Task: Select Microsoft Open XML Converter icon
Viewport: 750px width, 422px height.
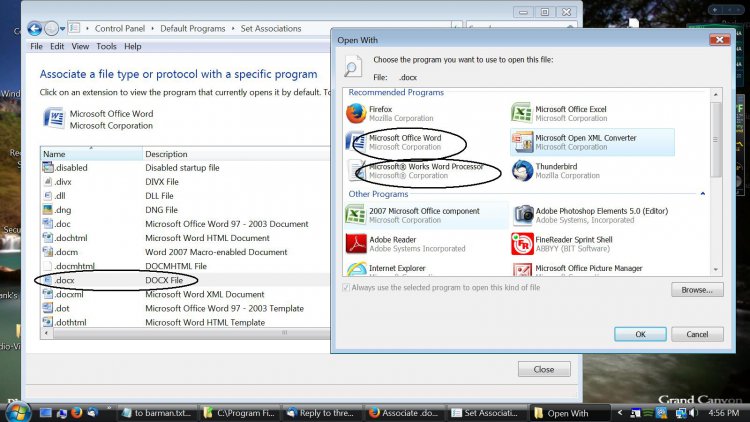Action: pos(522,142)
